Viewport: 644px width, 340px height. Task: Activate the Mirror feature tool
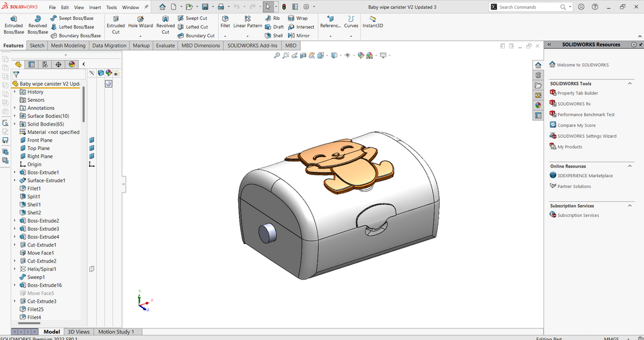click(x=299, y=35)
